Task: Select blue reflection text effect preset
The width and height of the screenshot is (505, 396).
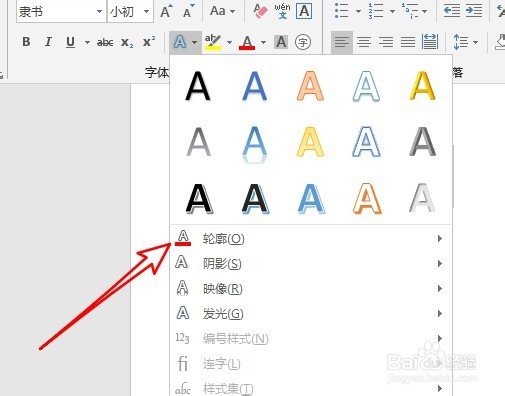Action: [254, 145]
